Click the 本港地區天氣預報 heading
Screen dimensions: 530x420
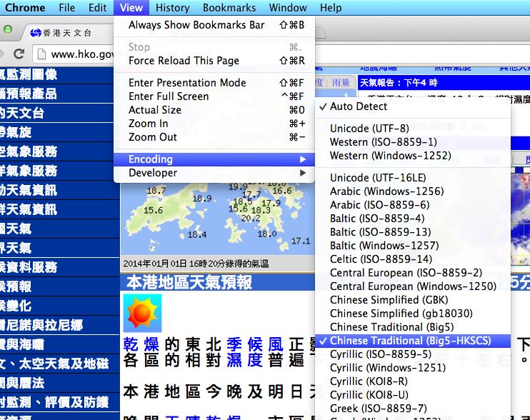click(189, 282)
